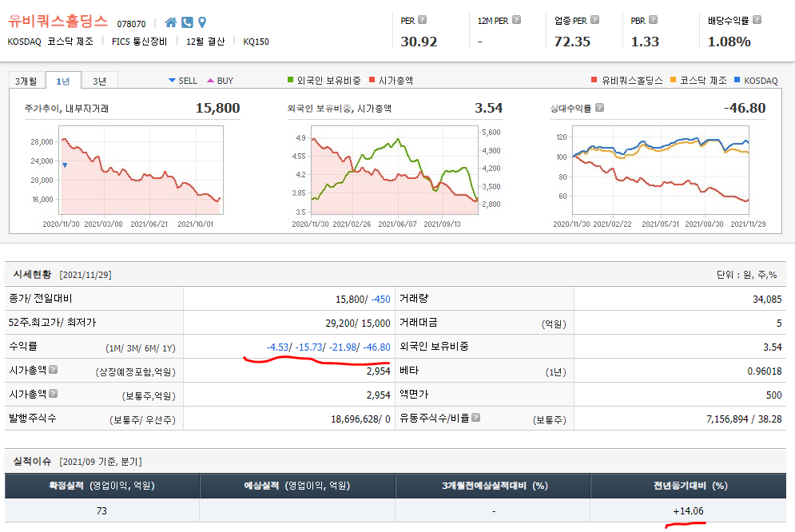Screen dimensions: 795x532
Task: Open help icon beside 시가총액 (보통주)
Action: coord(54,394)
